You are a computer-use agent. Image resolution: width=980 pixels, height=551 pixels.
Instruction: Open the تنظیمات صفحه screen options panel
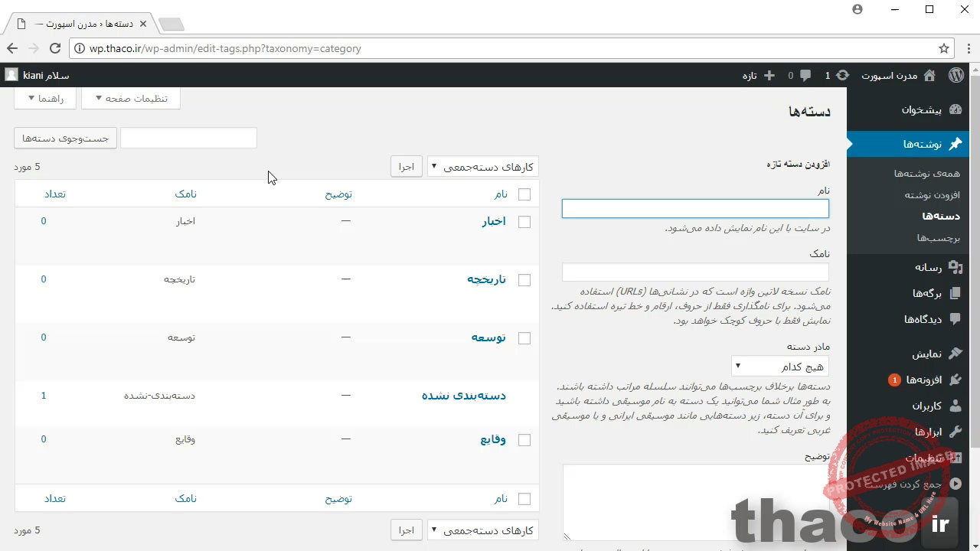click(131, 98)
